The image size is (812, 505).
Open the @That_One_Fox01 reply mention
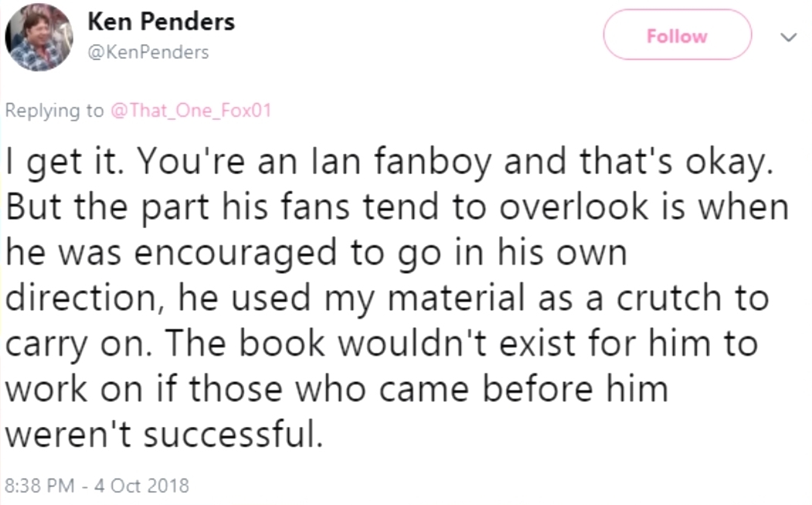pos(192,111)
